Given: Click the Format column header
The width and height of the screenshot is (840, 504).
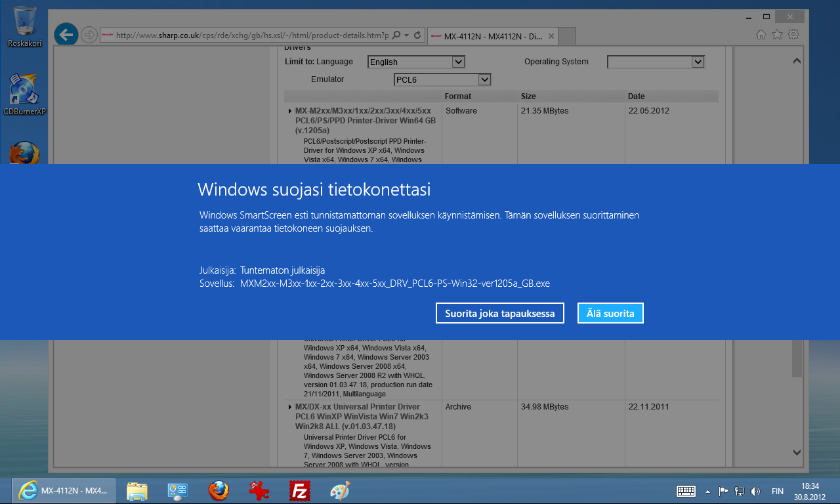Looking at the screenshot, I should [458, 96].
